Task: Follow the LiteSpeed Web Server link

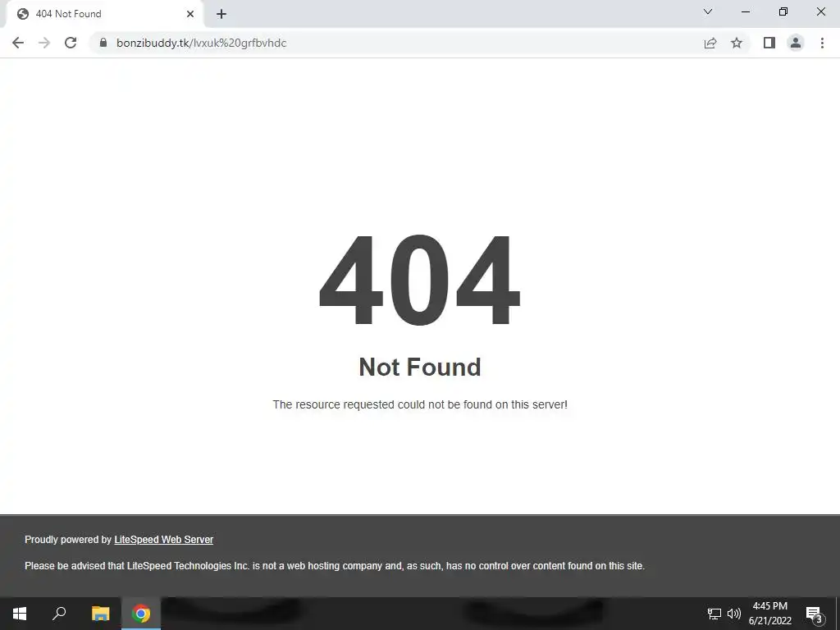Action: [x=163, y=540]
